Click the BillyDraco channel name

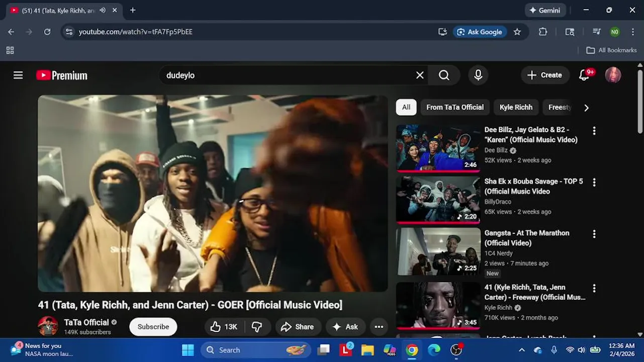(x=498, y=202)
